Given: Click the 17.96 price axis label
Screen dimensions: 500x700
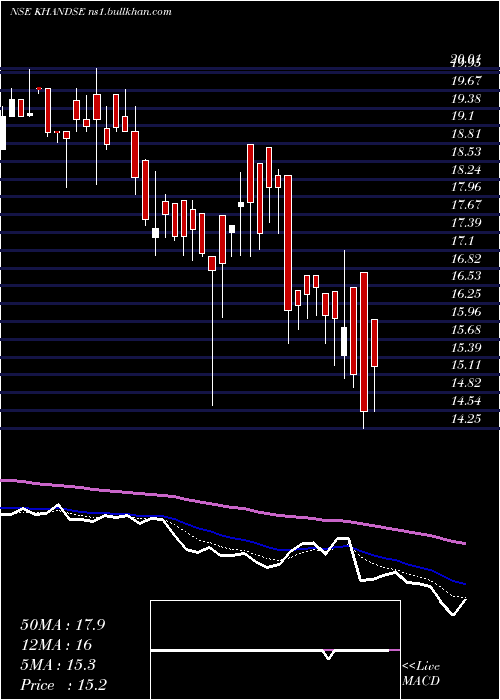Looking at the screenshot, I should pyautogui.click(x=466, y=187).
